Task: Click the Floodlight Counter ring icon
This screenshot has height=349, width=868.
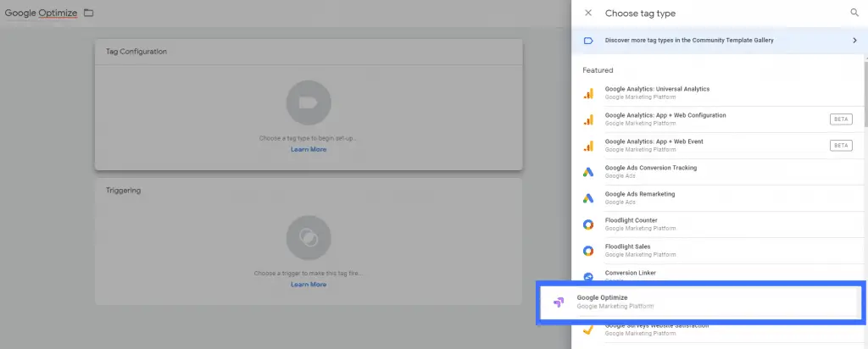Action: pos(588,224)
